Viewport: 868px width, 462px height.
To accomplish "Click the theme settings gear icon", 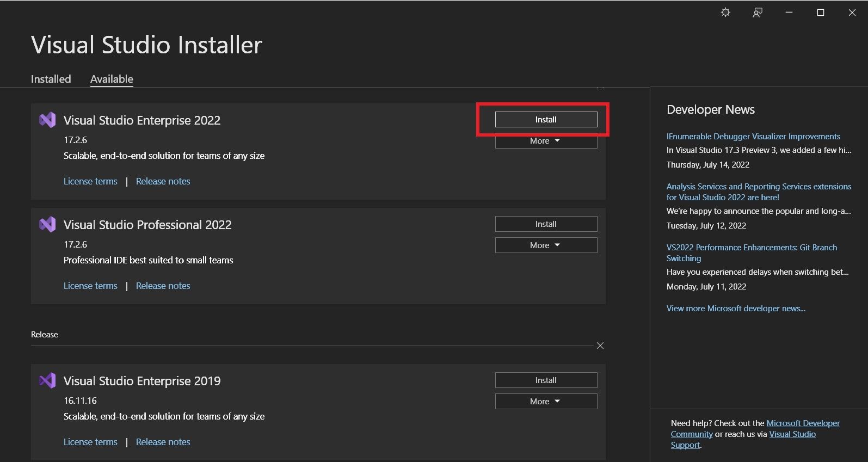I will pos(725,13).
